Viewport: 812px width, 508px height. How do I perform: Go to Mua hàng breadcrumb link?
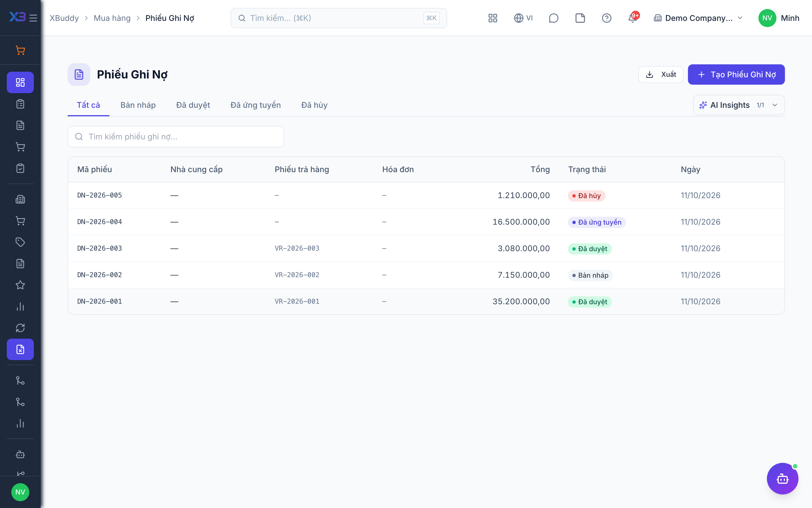112,18
